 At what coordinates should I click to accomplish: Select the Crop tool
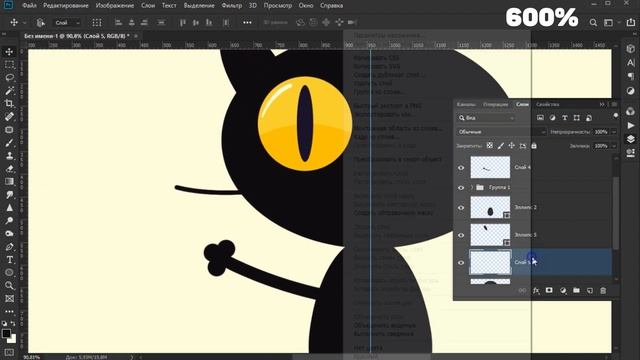click(x=9, y=104)
